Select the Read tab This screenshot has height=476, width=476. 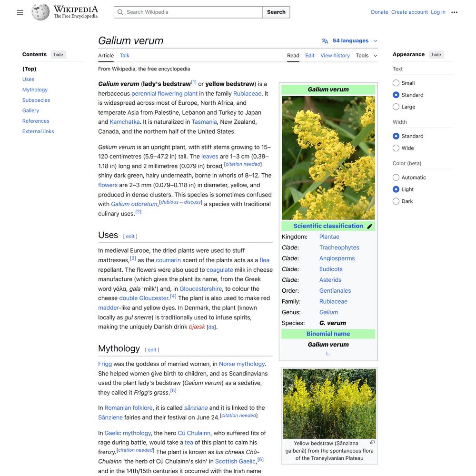point(293,56)
